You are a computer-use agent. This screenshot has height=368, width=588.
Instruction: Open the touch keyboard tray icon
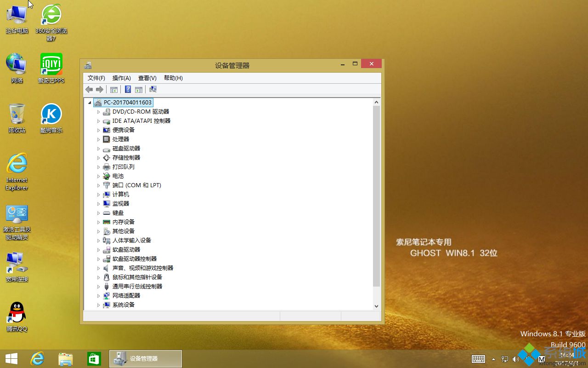point(479,359)
